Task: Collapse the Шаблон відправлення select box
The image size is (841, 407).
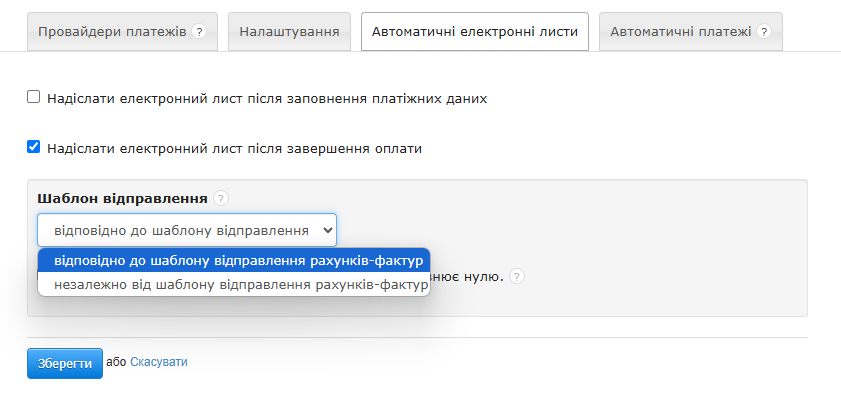Action: (x=187, y=230)
